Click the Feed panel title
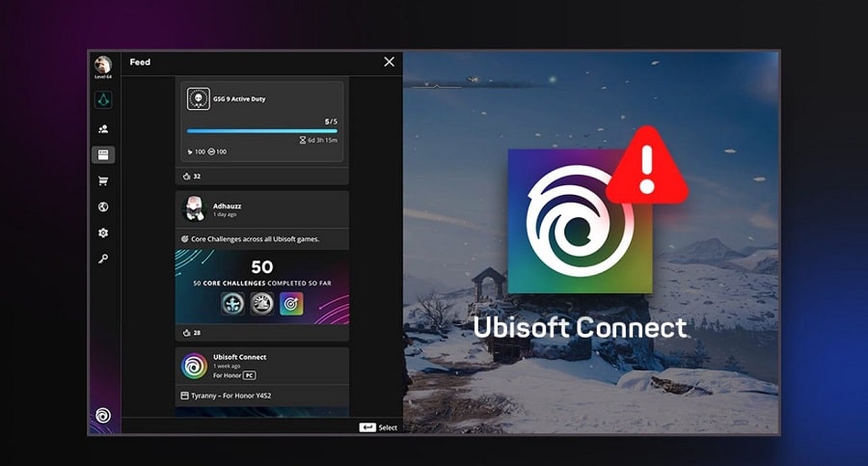This screenshot has height=466, width=868. coord(140,62)
